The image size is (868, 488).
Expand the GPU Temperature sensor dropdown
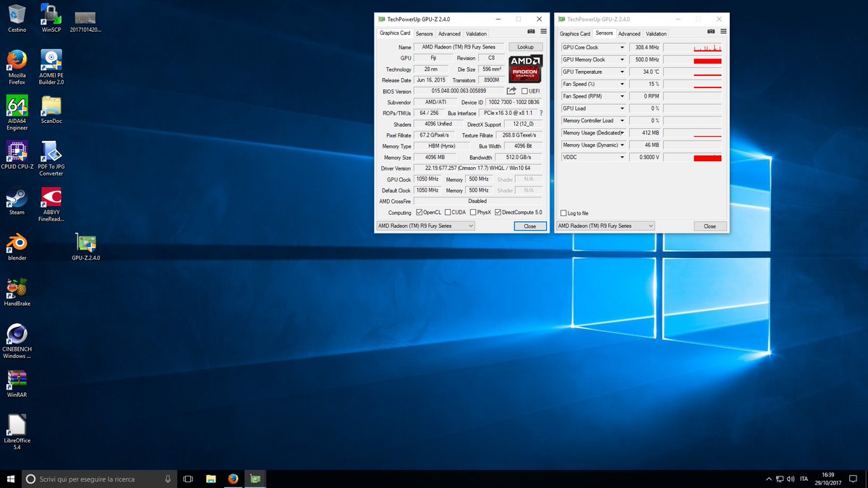click(x=621, y=72)
